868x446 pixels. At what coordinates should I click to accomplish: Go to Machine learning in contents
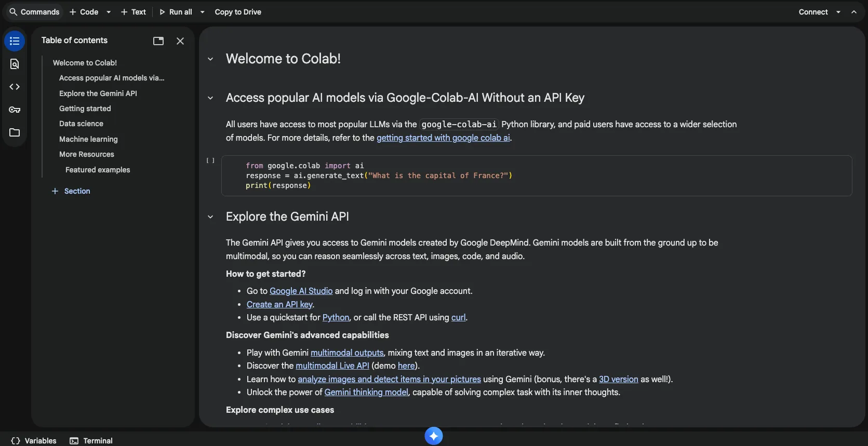[88, 139]
